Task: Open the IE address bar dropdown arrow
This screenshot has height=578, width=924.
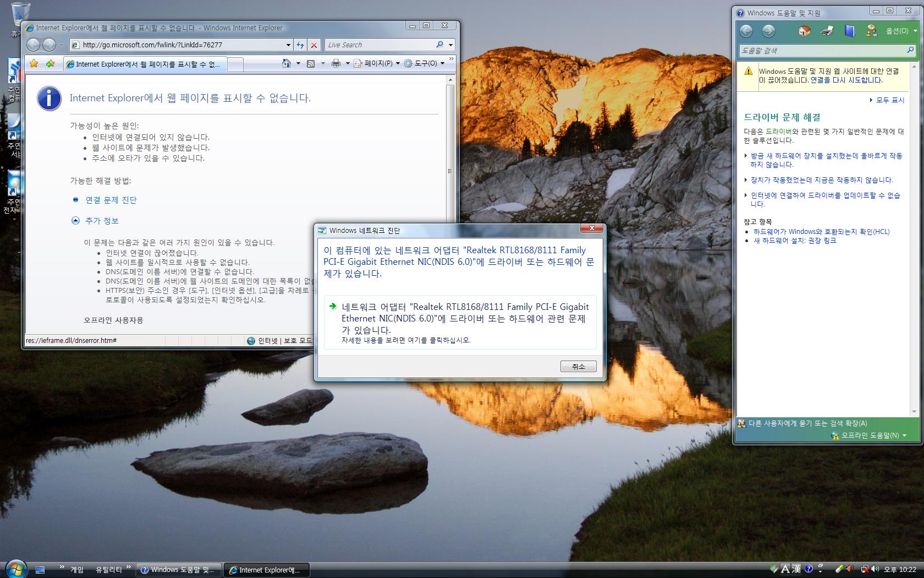Action: click(x=288, y=45)
